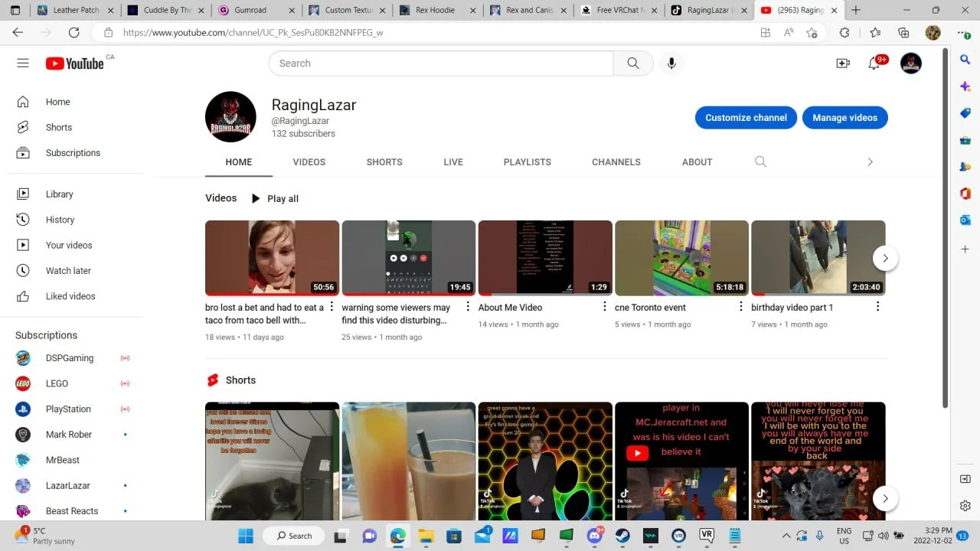Switch to the CHANNELS tab
The width and height of the screenshot is (980, 551).
pyautogui.click(x=616, y=162)
